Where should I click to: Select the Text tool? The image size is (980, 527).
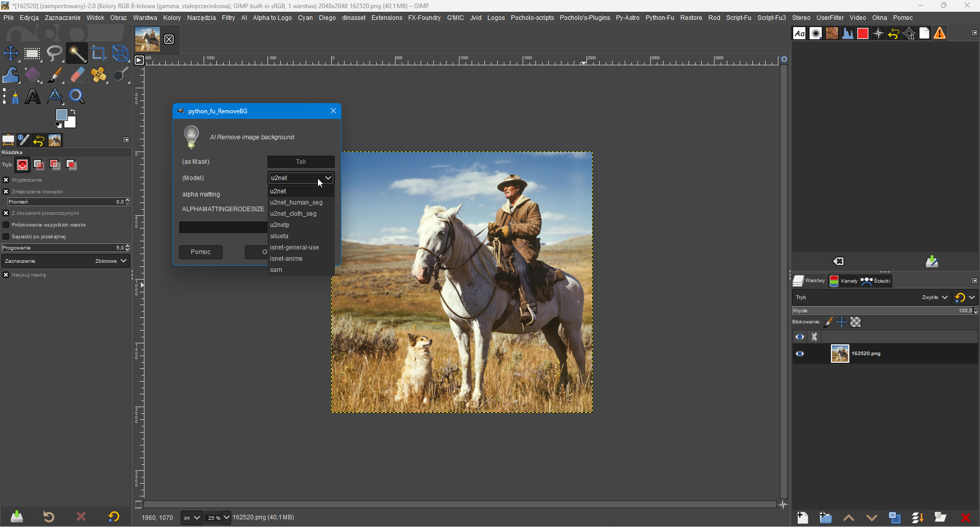[33, 96]
